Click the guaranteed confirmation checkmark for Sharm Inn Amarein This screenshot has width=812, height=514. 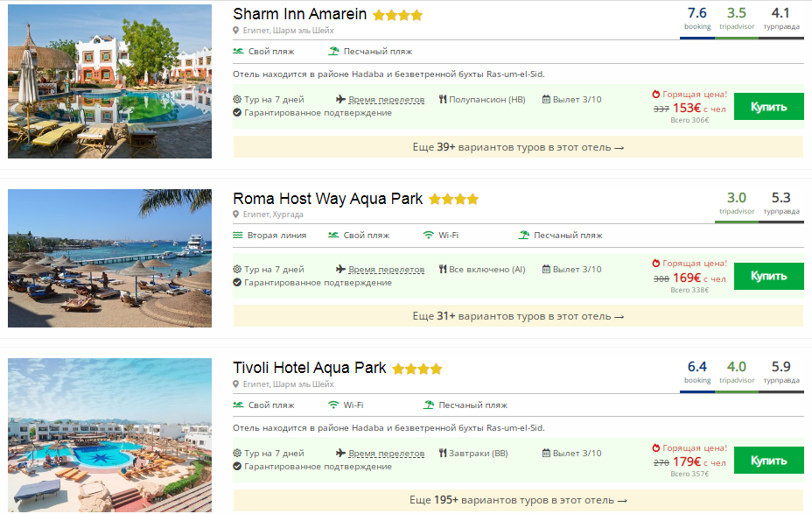(x=237, y=112)
